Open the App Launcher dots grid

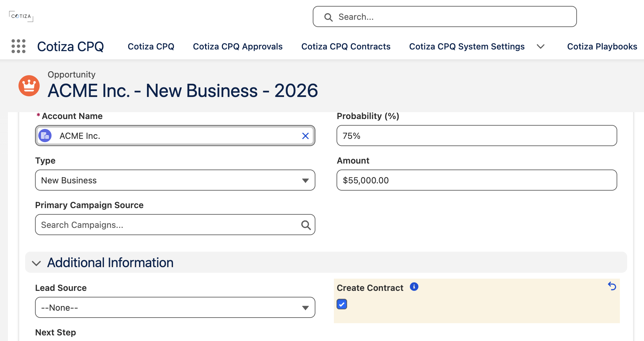pyautogui.click(x=18, y=46)
